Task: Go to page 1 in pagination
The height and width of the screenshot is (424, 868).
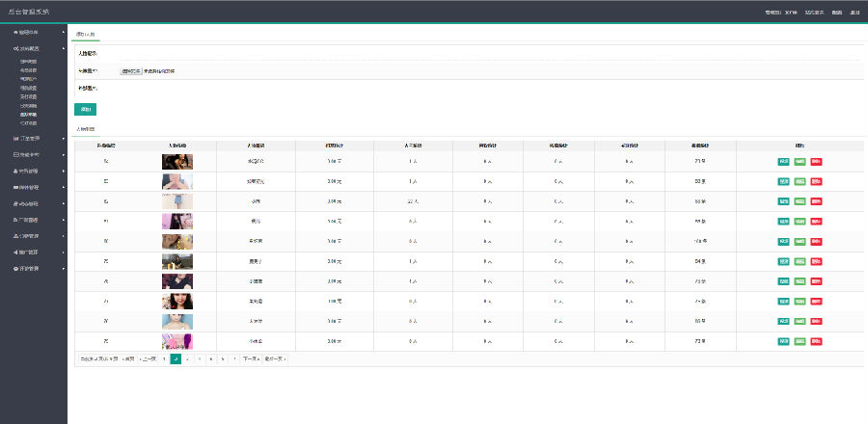Action: [x=164, y=358]
